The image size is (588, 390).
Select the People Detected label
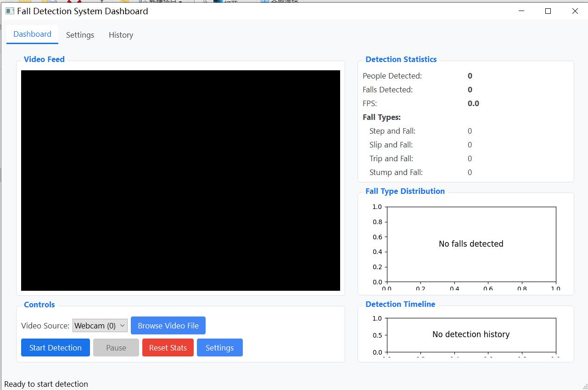392,76
